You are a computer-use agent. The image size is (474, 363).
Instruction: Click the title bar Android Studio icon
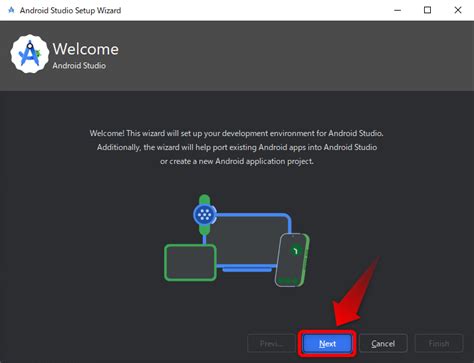coord(11,10)
